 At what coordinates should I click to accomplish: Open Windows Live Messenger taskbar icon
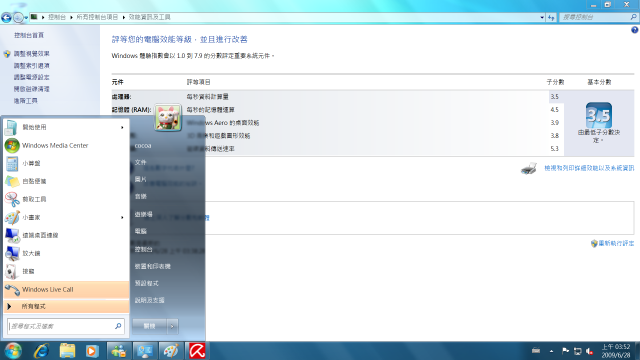[119, 351]
